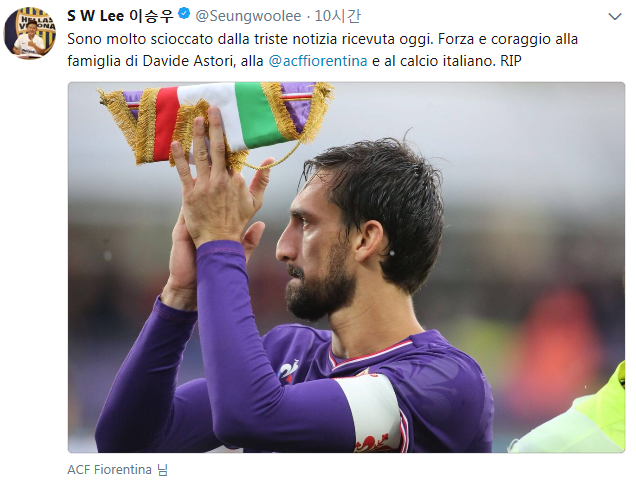The width and height of the screenshot is (636, 488).
Task: Click the word RIP in the tweet
Action: coord(510,61)
